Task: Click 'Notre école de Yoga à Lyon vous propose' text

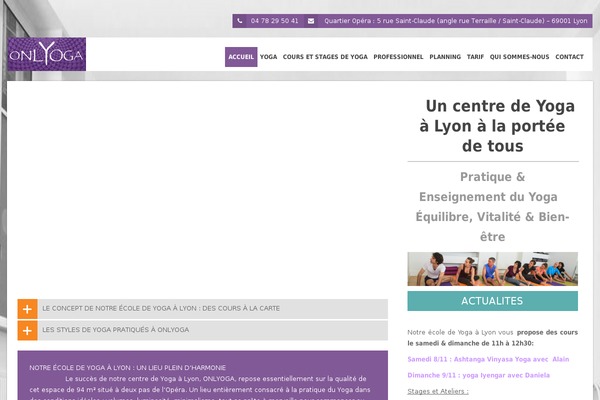Action: [x=492, y=338]
